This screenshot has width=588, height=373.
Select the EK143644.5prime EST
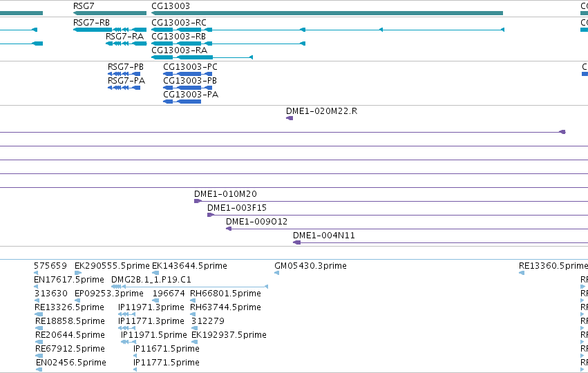pos(189,266)
